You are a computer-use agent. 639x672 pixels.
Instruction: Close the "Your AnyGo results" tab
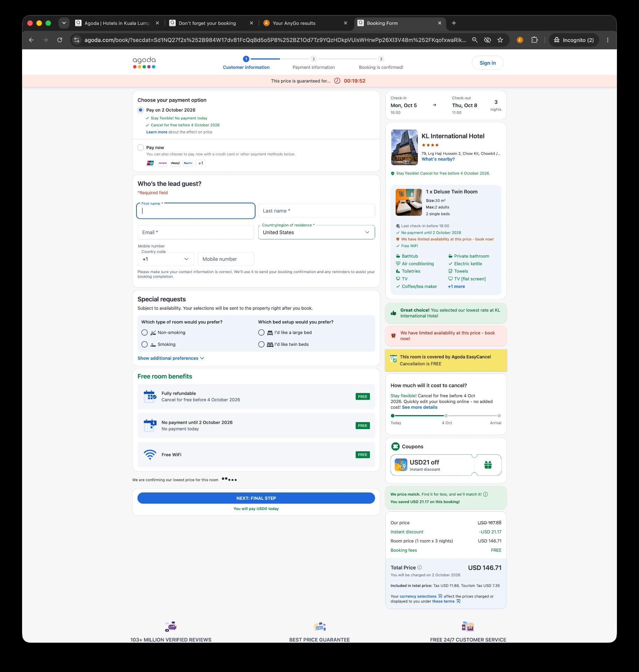pyautogui.click(x=345, y=23)
